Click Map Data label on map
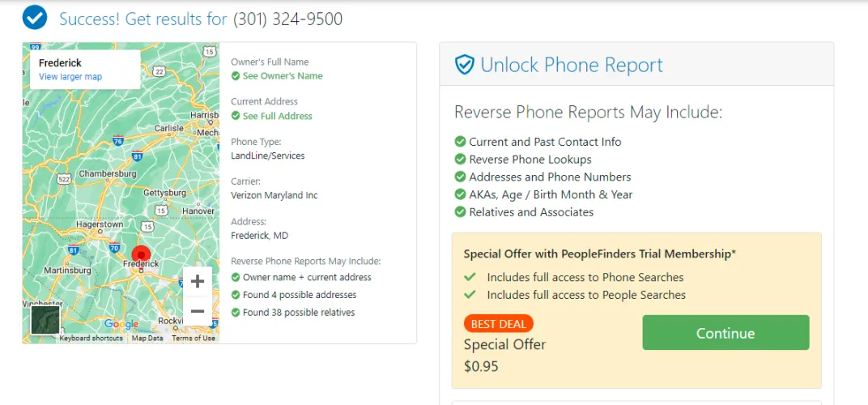The image size is (868, 405). click(x=147, y=339)
